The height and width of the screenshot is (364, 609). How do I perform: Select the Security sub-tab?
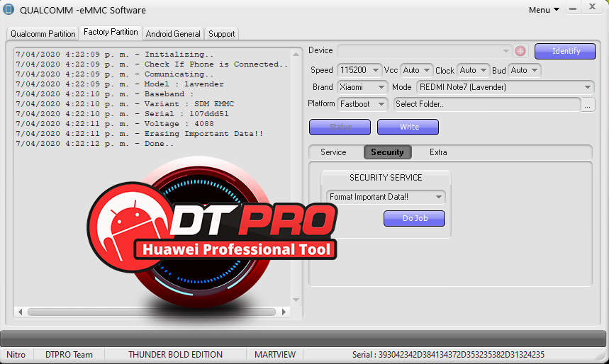(x=387, y=152)
